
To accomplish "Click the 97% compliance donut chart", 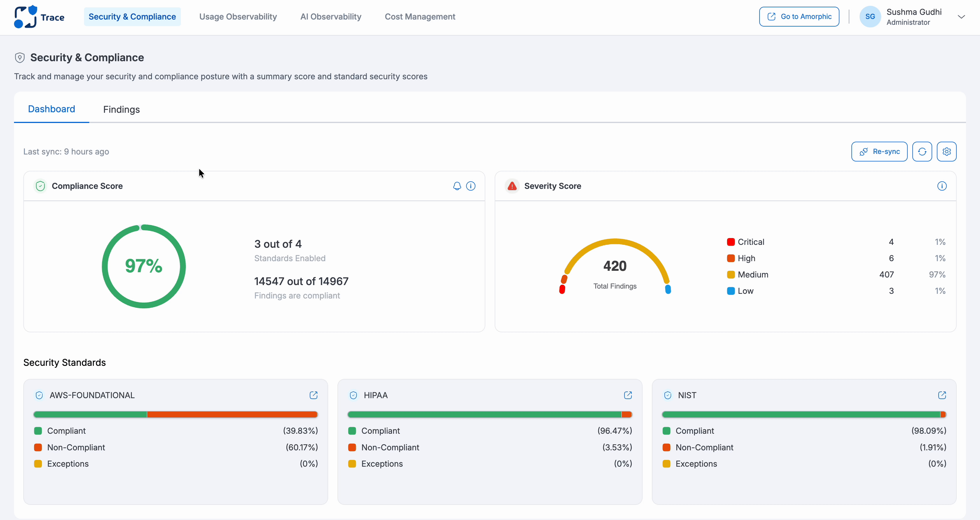I will pos(144,266).
